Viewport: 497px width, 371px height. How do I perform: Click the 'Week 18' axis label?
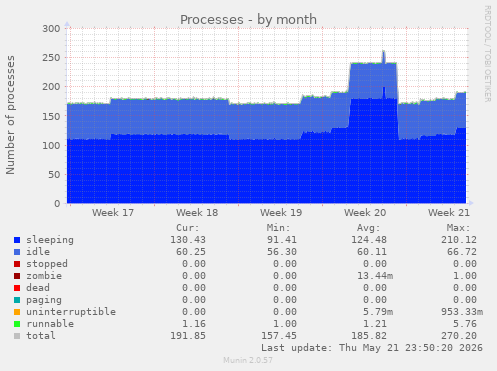(197, 213)
